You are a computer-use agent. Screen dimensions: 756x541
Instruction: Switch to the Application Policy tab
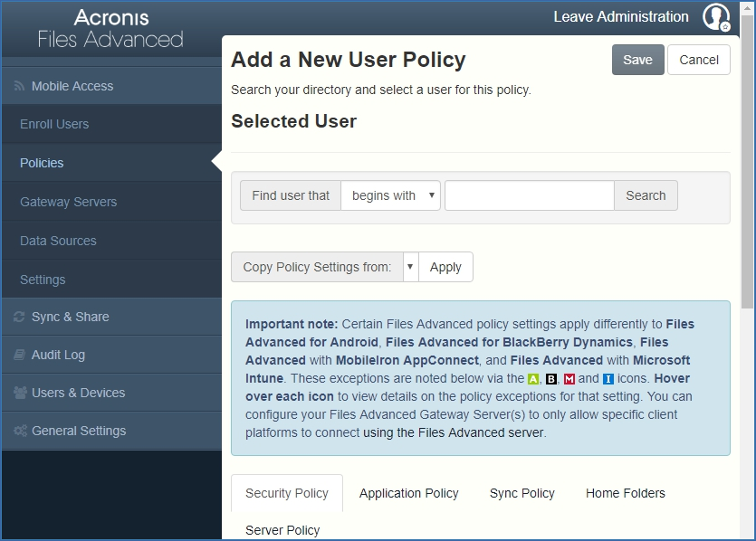tap(409, 493)
